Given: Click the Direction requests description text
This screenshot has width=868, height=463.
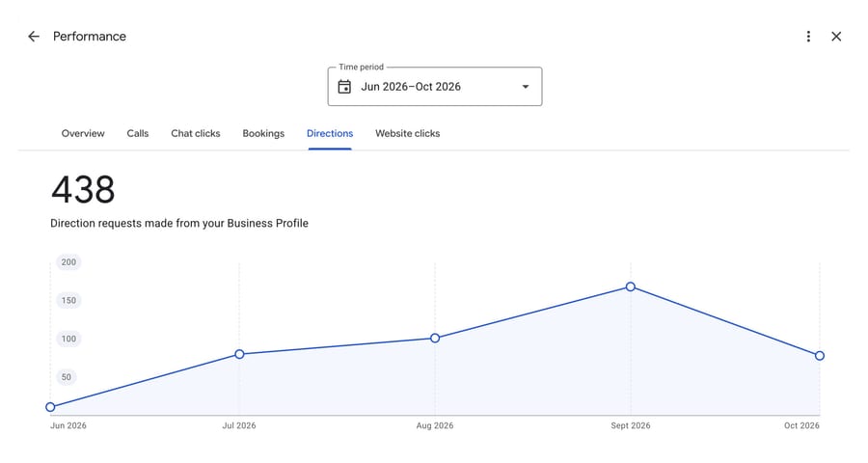Looking at the screenshot, I should point(179,223).
